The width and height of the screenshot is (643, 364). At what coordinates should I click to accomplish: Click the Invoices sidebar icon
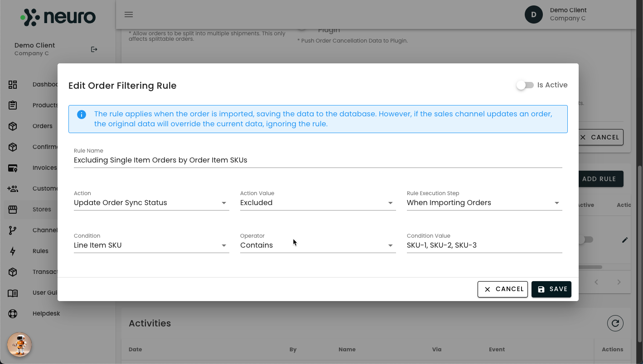point(13,168)
